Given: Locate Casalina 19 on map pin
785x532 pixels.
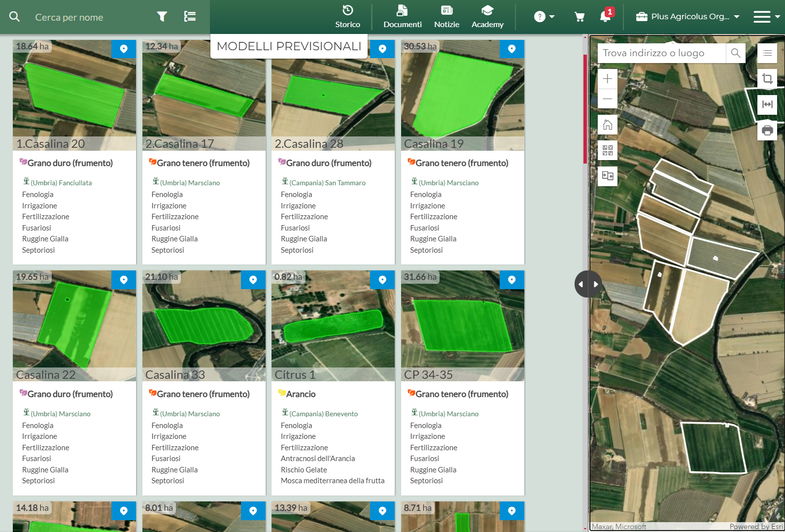Looking at the screenshot, I should (x=512, y=49).
